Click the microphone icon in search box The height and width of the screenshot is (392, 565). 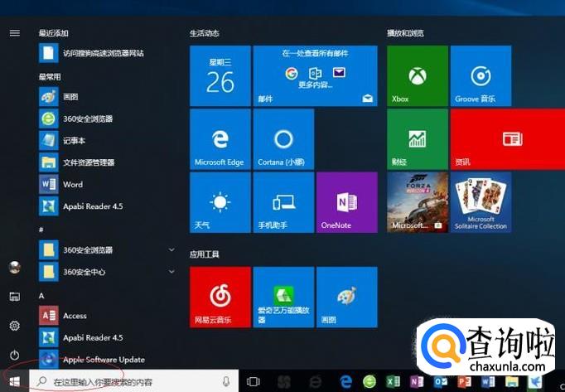pos(225,381)
